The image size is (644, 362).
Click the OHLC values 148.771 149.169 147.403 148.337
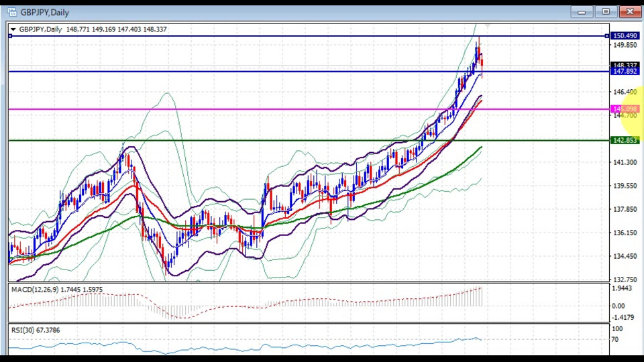(x=116, y=29)
